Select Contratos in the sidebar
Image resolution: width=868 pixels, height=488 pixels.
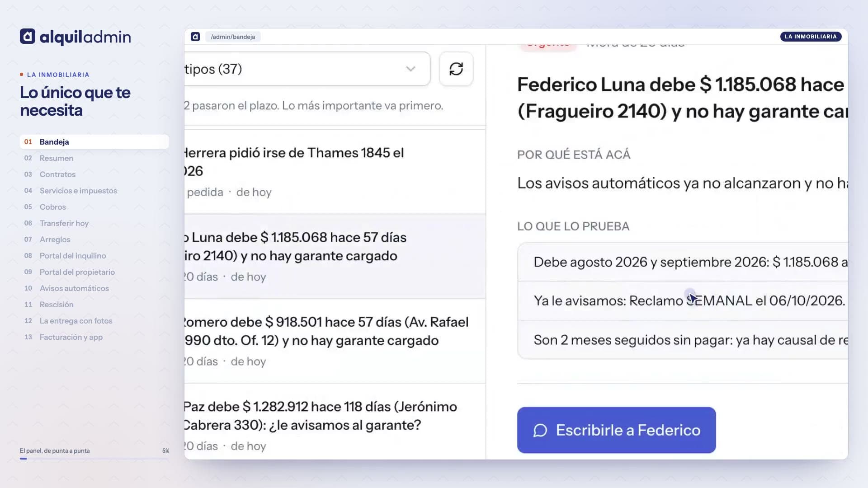tap(94, 174)
